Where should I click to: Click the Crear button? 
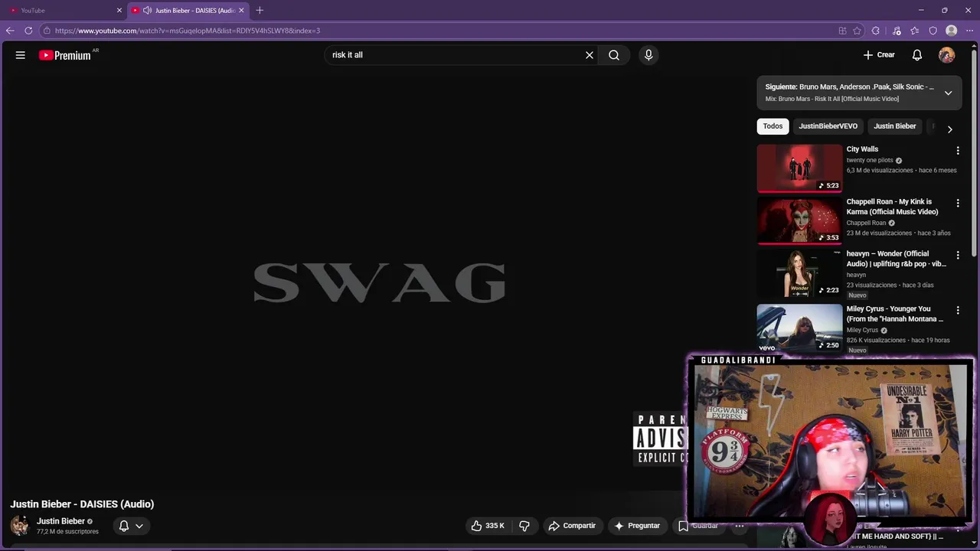click(879, 55)
